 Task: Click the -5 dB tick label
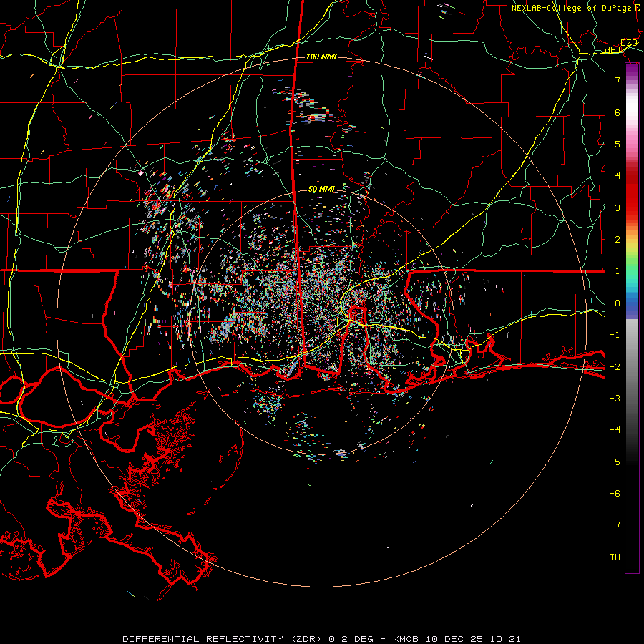coord(615,462)
